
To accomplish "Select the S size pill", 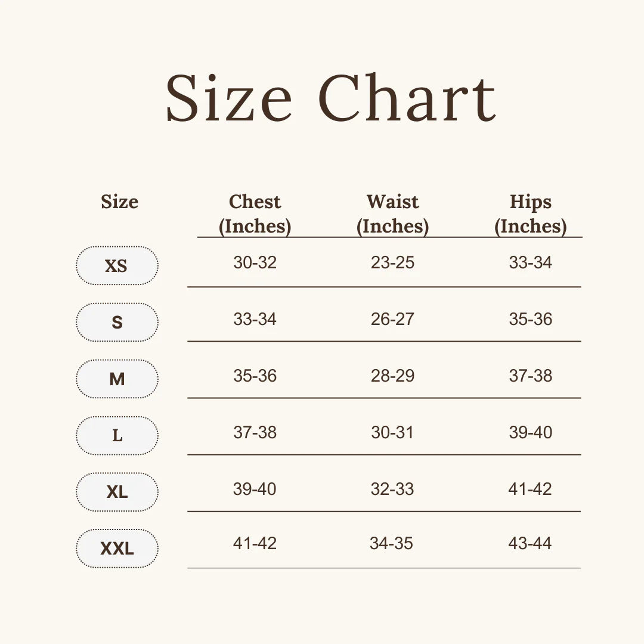I will point(117,323).
